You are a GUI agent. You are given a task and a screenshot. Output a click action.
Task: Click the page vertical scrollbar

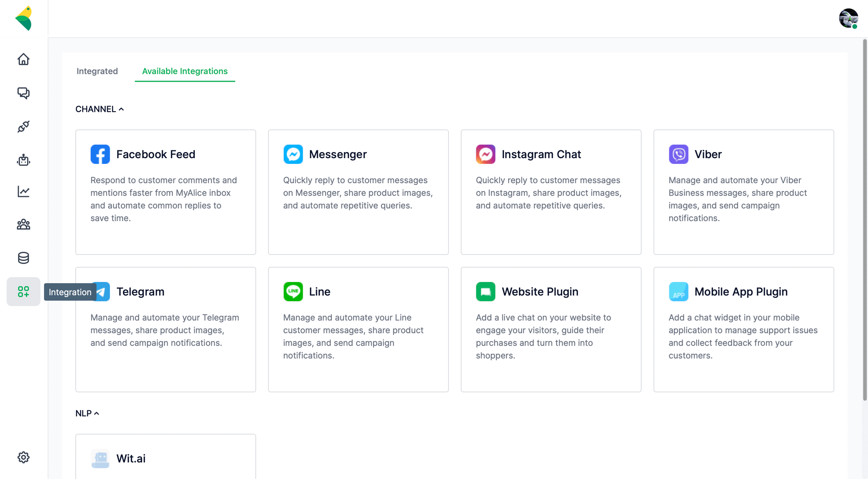pos(865,218)
